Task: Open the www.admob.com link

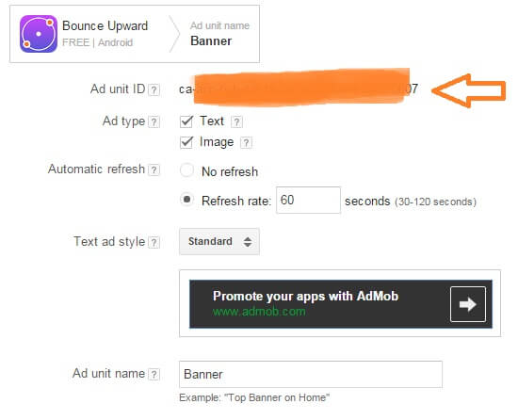Action: coord(259,312)
